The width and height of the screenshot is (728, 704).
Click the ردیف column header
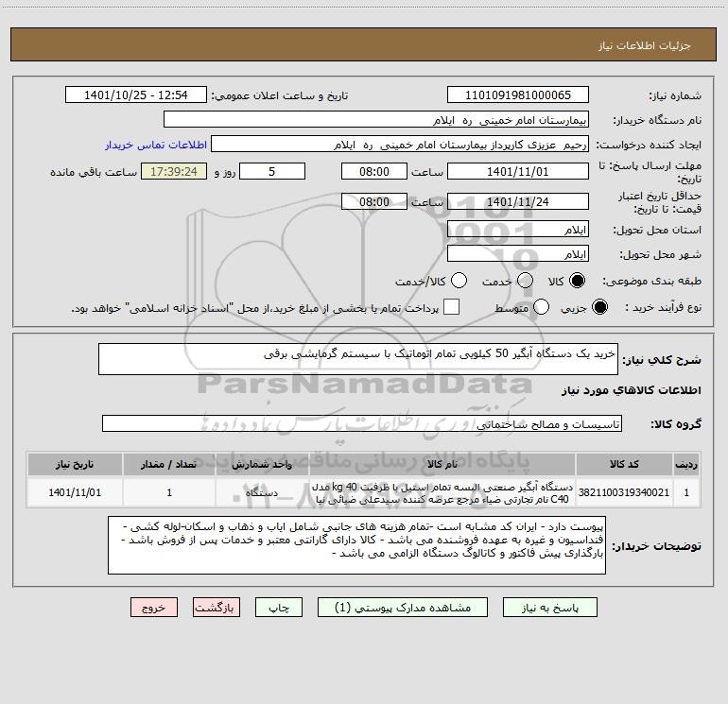pos(686,465)
